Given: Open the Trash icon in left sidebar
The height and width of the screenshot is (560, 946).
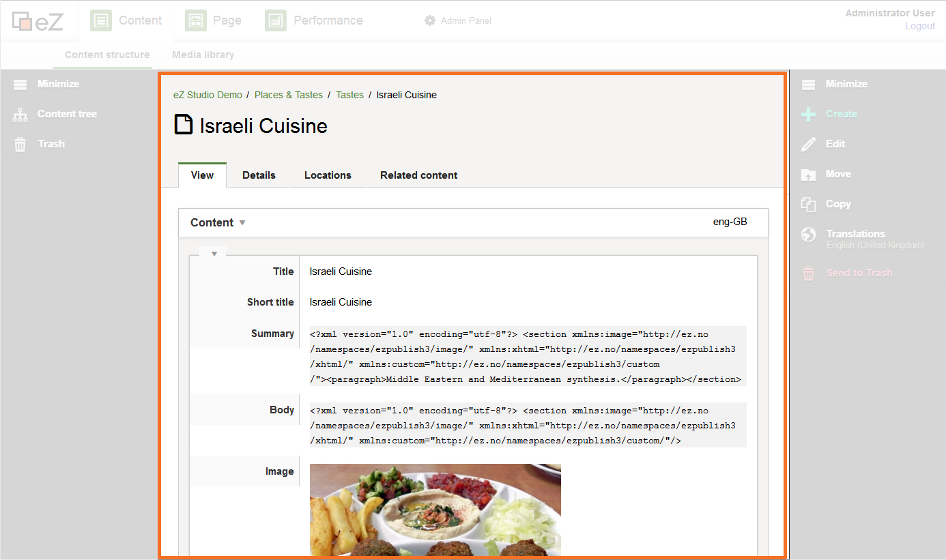Looking at the screenshot, I should pos(20,145).
